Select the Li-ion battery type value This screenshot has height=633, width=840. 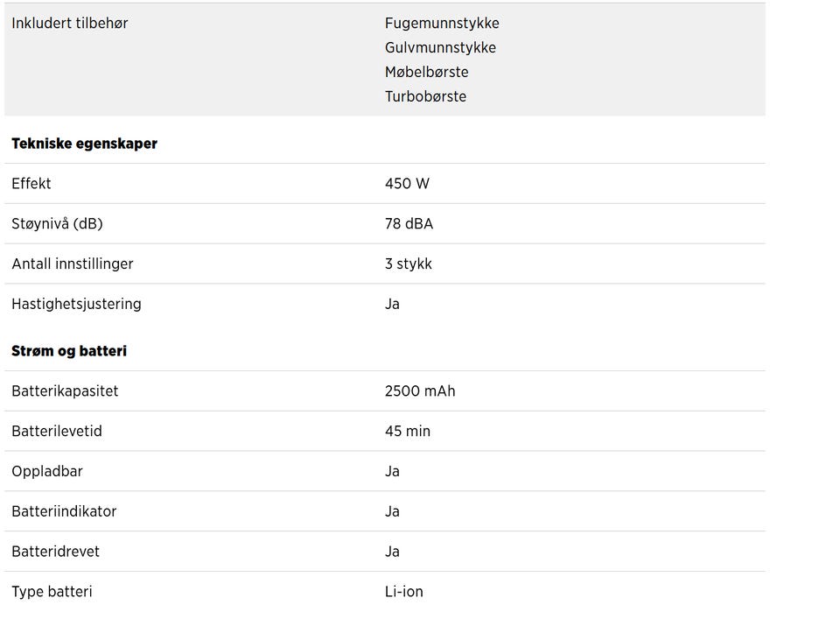pyautogui.click(x=404, y=592)
